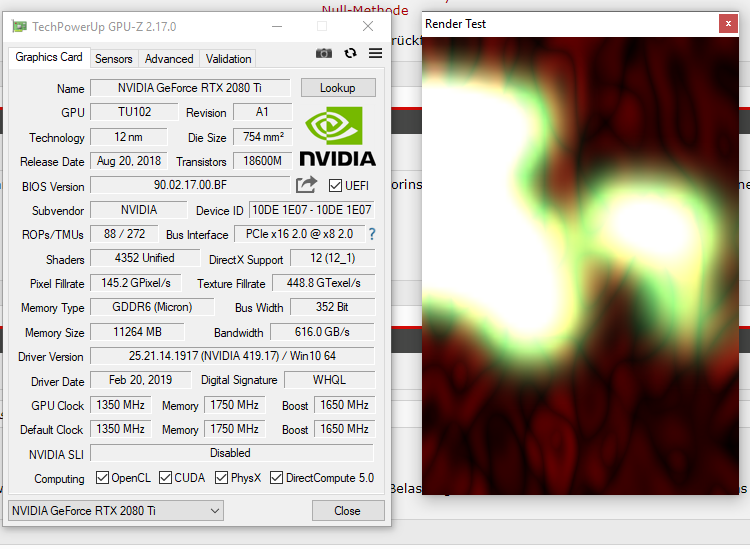Toggle the UEFI checkbox

pyautogui.click(x=335, y=186)
